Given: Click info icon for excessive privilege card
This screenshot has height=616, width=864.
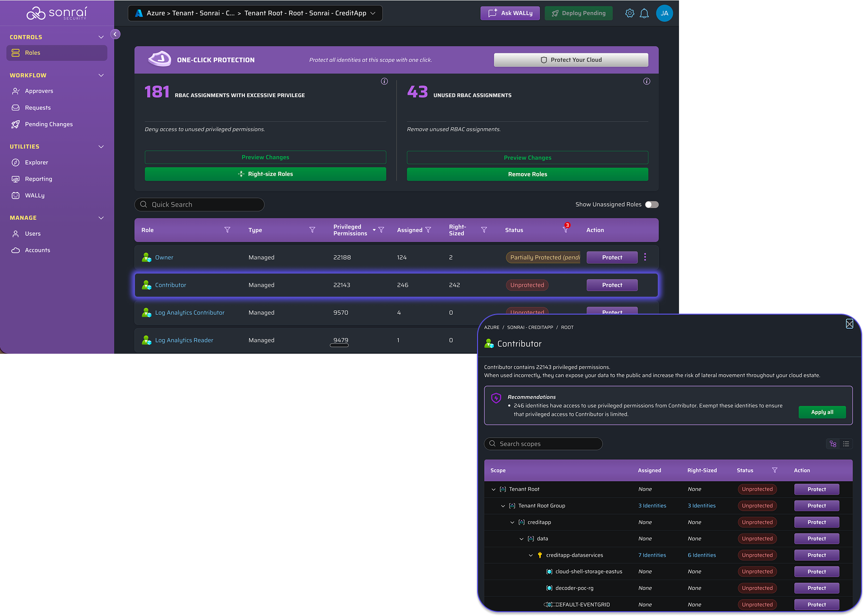Looking at the screenshot, I should click(x=385, y=81).
